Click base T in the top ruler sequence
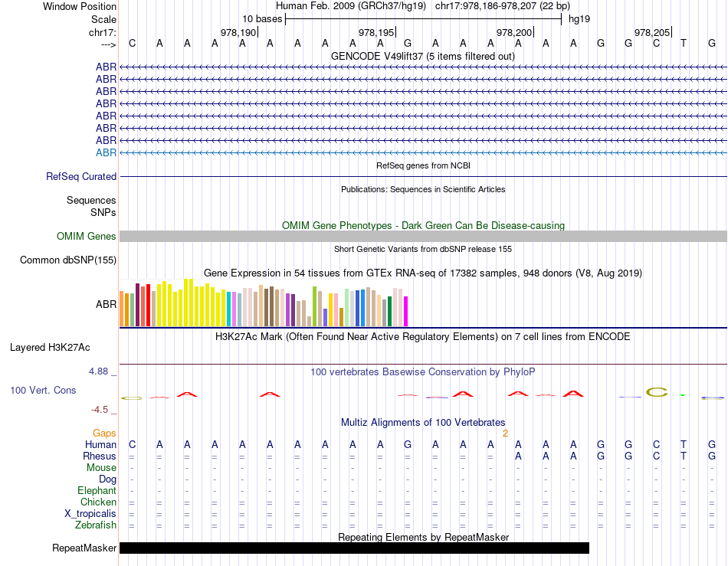The width and height of the screenshot is (728, 566). coord(684,44)
